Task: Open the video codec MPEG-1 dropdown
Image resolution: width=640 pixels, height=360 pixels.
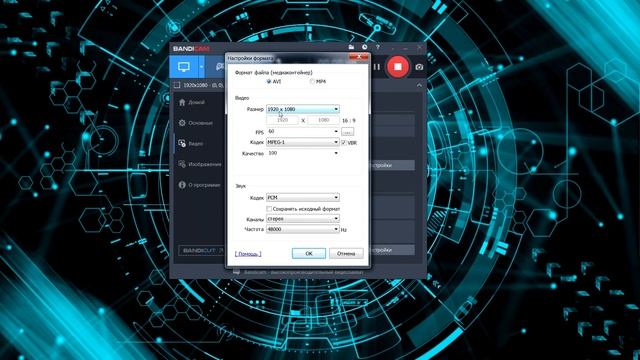Action: click(x=302, y=142)
